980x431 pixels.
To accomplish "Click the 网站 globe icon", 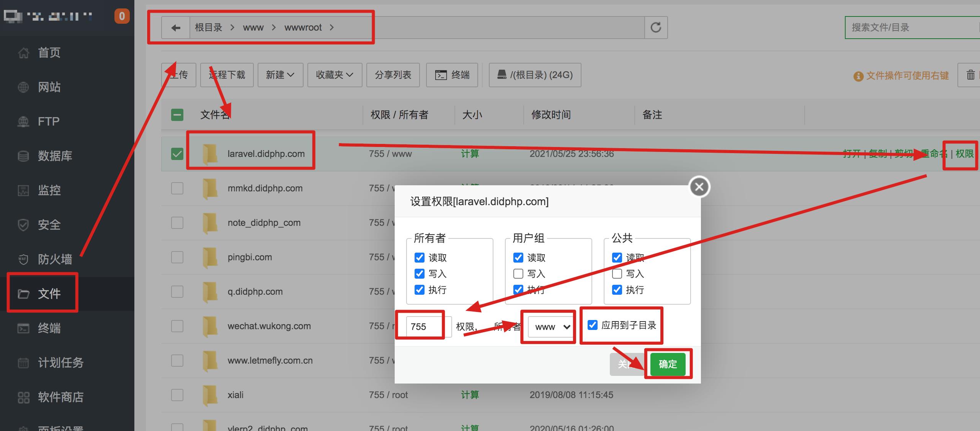I will pyautogui.click(x=23, y=87).
